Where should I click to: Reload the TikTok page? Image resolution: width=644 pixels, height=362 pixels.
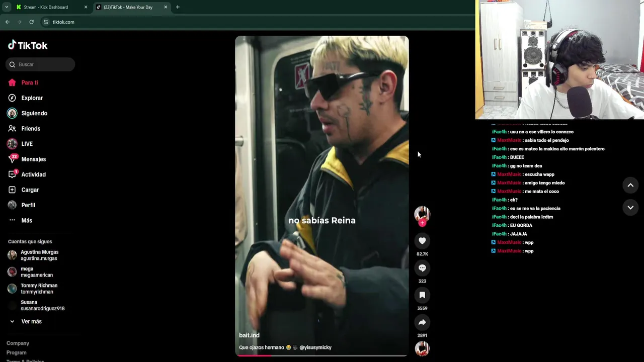point(31,22)
